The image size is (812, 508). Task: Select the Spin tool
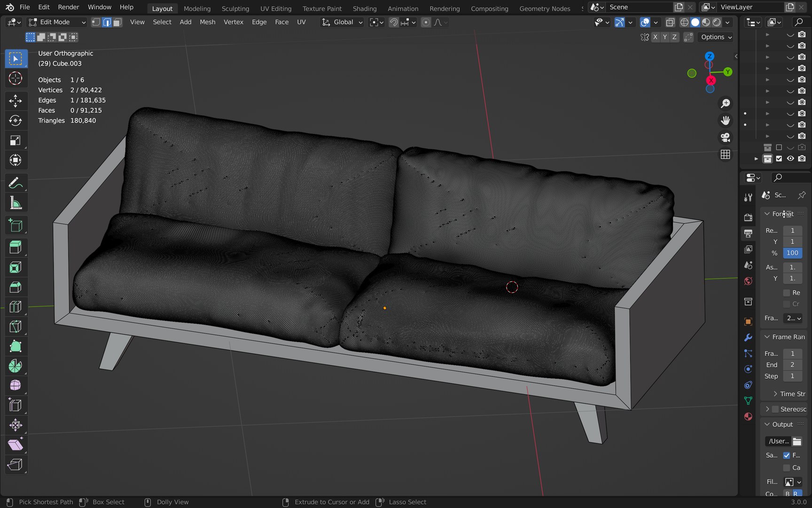tap(16, 366)
